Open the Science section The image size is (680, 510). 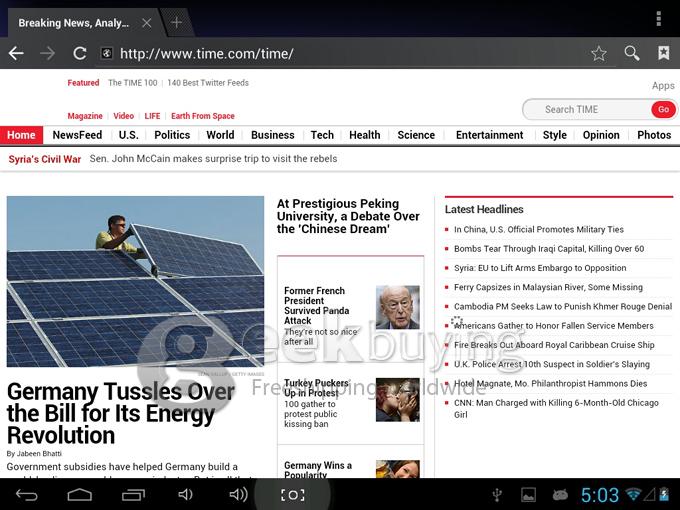pyautogui.click(x=416, y=135)
